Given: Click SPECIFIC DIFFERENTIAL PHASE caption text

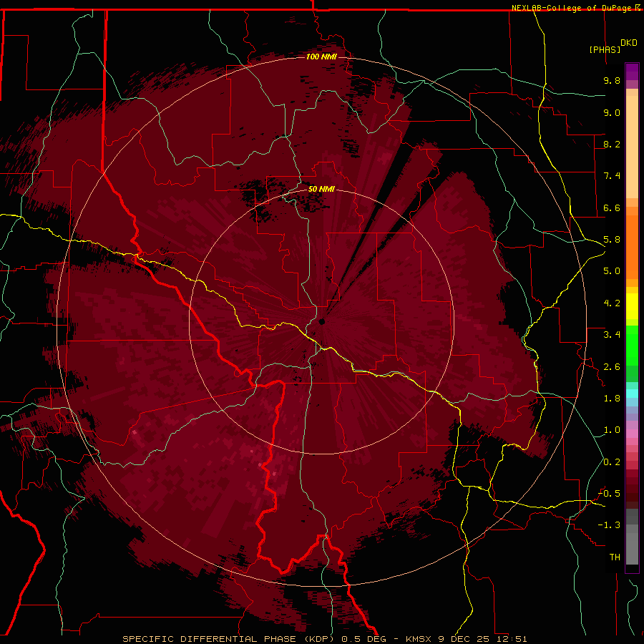Looking at the screenshot, I should (210, 639).
